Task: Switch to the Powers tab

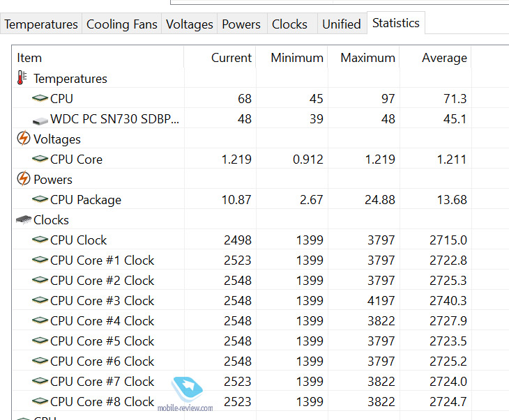Action: (x=241, y=24)
